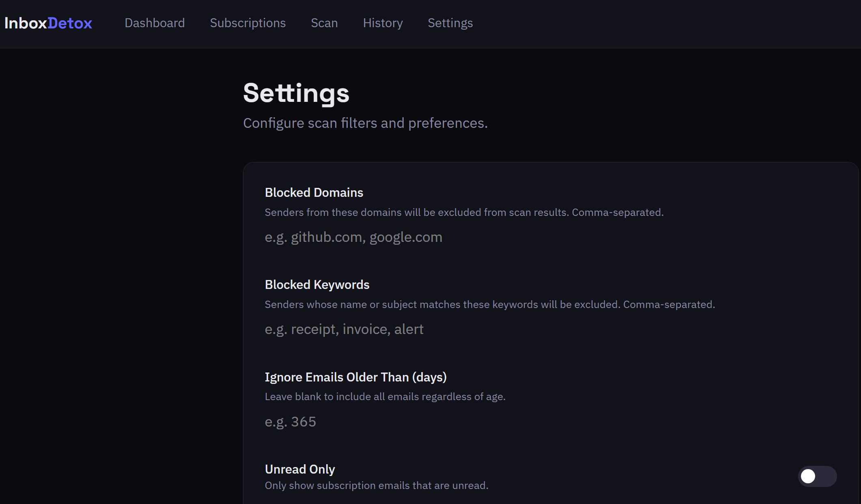861x504 pixels.
Task: Click the InboxDetox logo
Action: (48, 23)
